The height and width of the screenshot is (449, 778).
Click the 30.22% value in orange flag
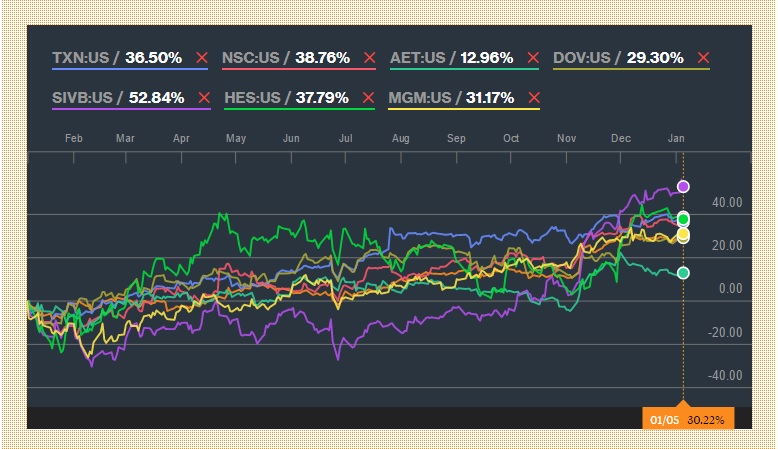[x=711, y=417]
